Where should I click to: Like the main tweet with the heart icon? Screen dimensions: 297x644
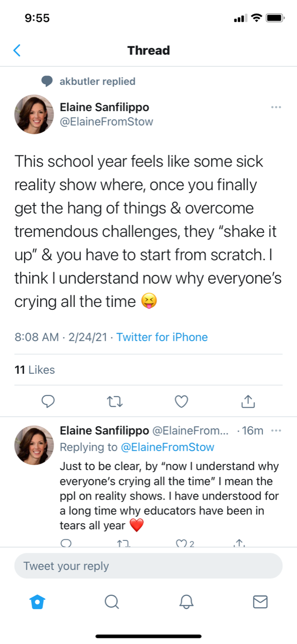coord(181,401)
